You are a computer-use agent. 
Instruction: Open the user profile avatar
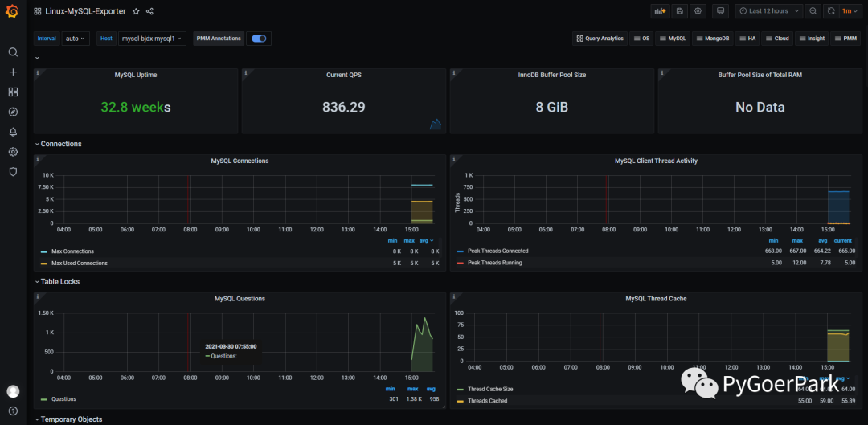14,391
